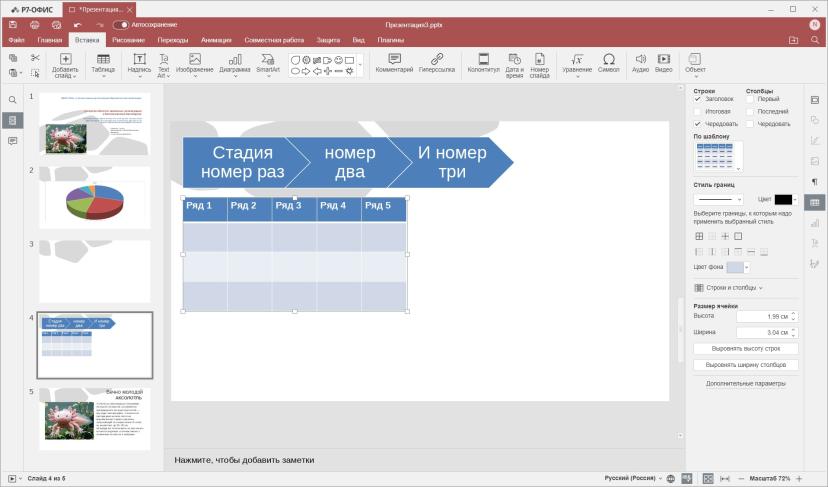Insert date and time (Дата и время)
This screenshot has width=828, height=487.
pyautogui.click(x=514, y=65)
